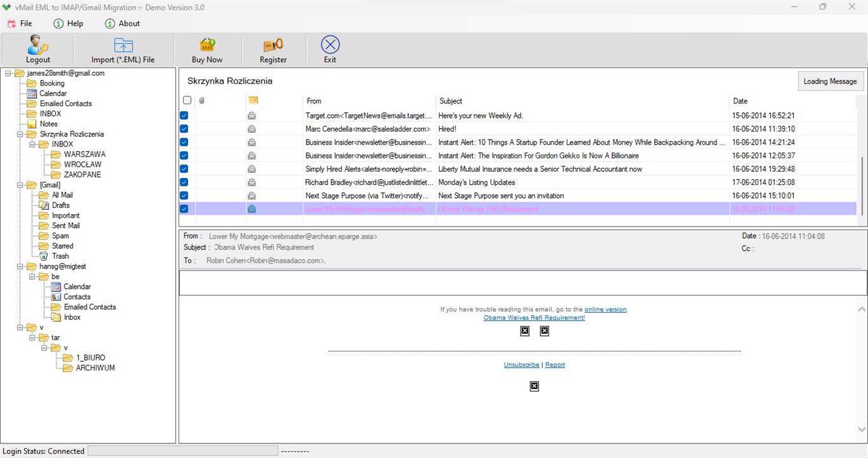868x458 pixels.
Task: Open the Help menu
Action: pyautogui.click(x=68, y=23)
